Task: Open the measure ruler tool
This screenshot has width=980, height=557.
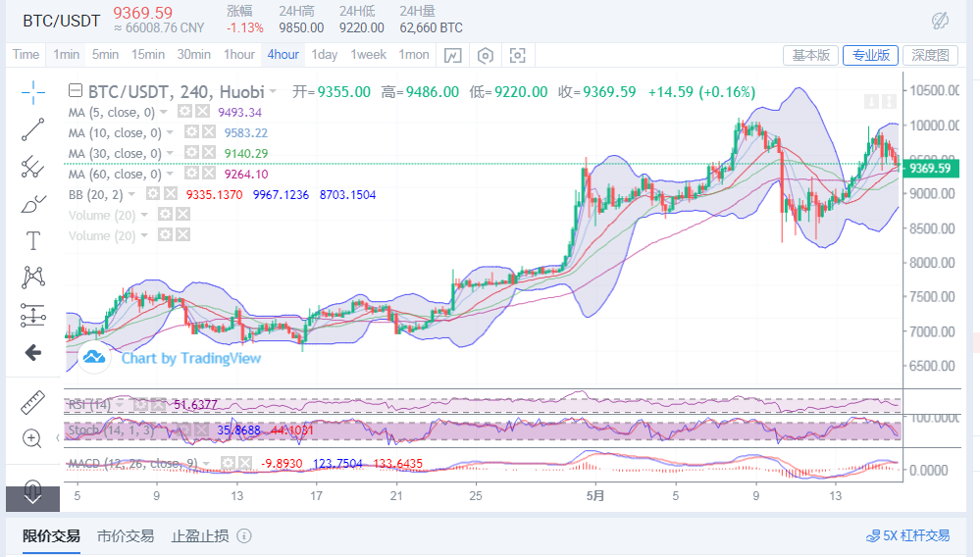Action: pyautogui.click(x=33, y=402)
